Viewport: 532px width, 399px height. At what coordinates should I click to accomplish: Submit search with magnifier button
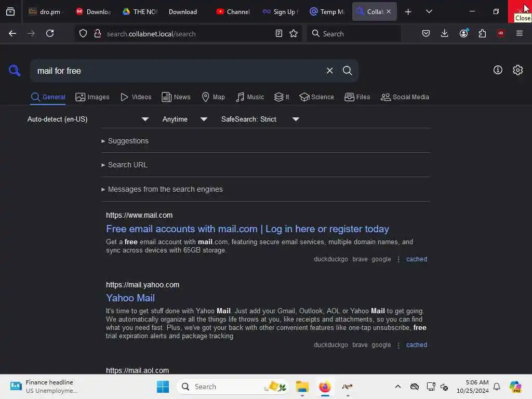[347, 71]
